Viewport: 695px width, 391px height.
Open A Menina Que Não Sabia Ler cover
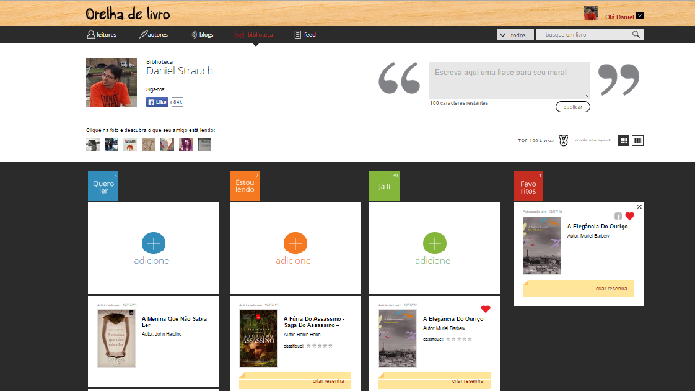coord(117,339)
